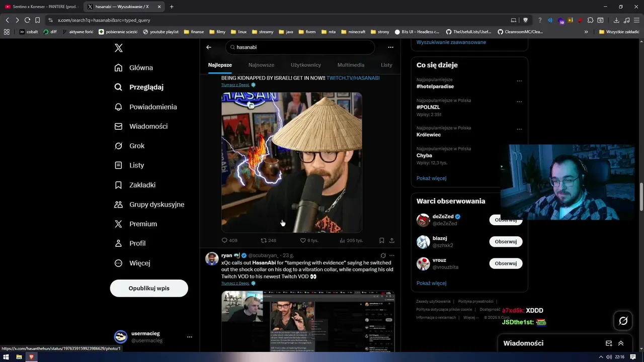The width and height of the screenshot is (644, 362).
Task: Open account options for usermacieg
Action: click(x=189, y=337)
